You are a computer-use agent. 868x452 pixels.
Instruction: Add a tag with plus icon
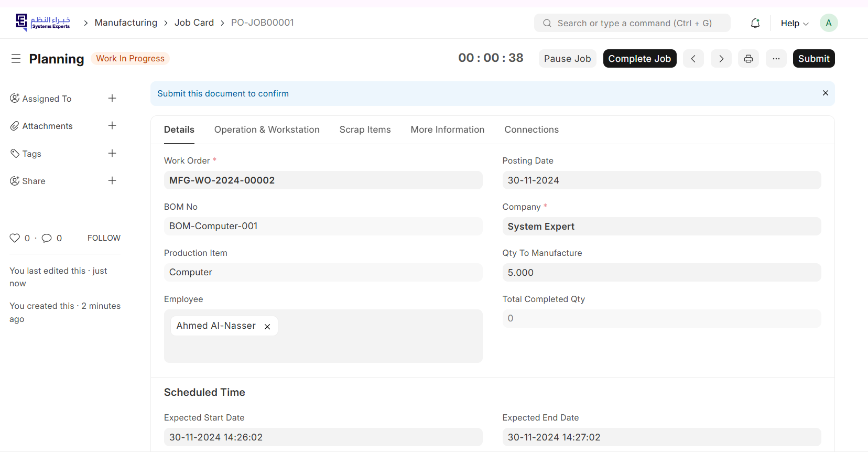[112, 154]
